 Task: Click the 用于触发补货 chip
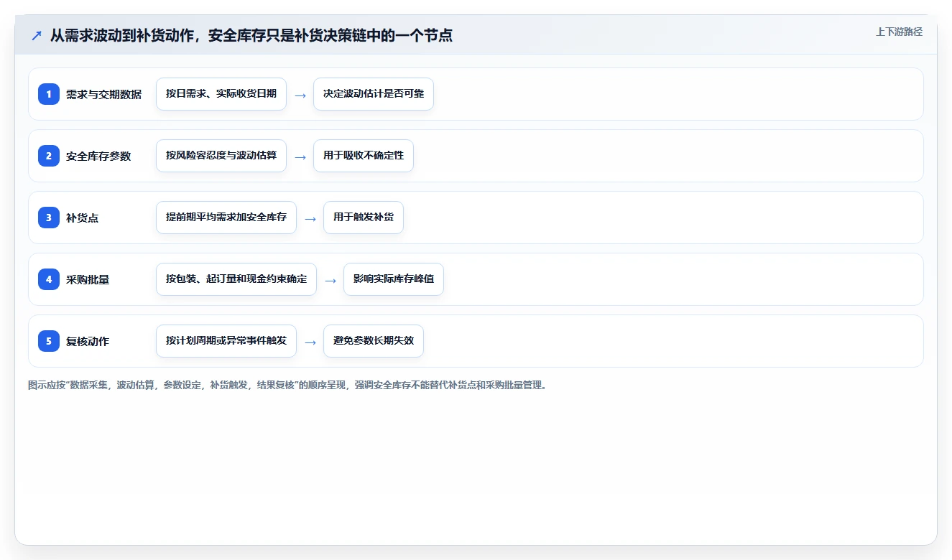(364, 218)
